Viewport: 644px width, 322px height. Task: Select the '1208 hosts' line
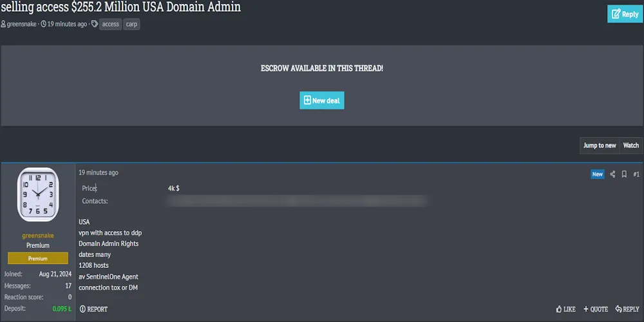[x=93, y=265]
